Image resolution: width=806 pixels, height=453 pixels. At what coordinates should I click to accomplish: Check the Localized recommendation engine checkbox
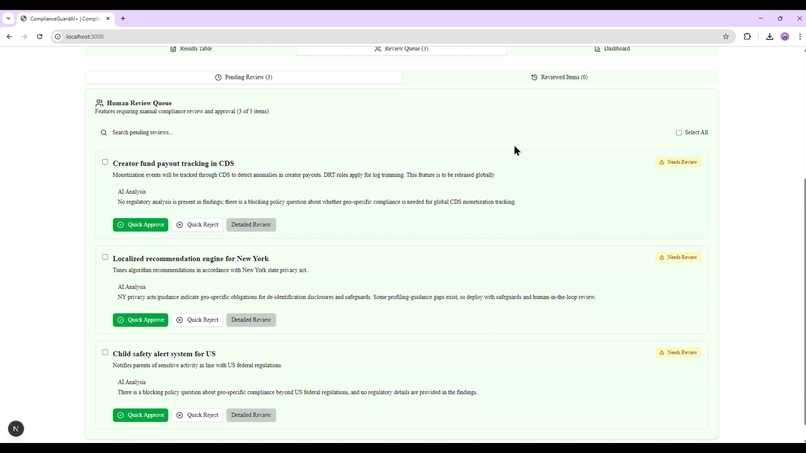click(x=105, y=257)
